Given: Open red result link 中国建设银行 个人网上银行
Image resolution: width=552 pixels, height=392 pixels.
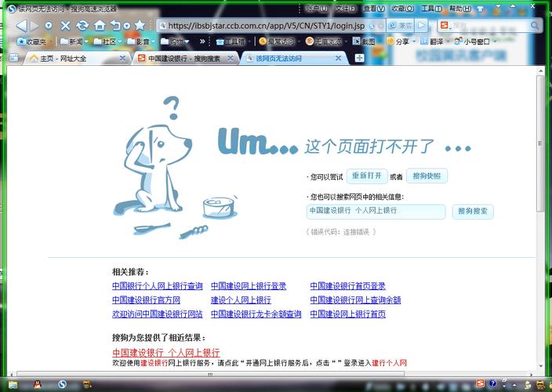Looking at the screenshot, I should click(x=165, y=353).
